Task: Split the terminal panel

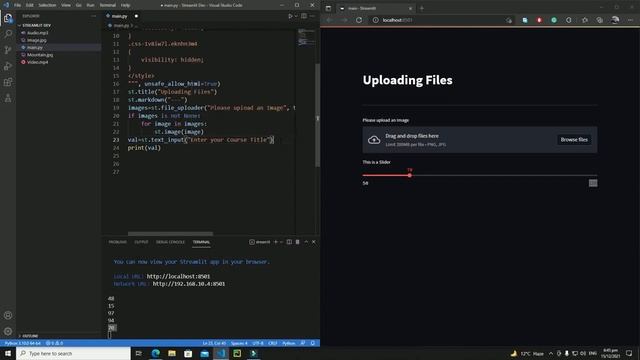Action: pyautogui.click(x=289, y=242)
